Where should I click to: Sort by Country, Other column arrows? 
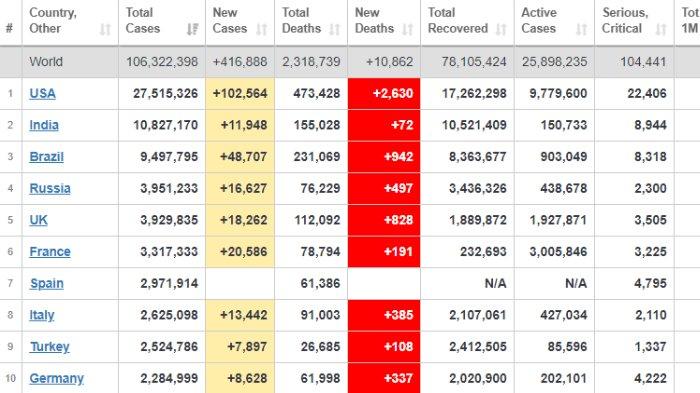(x=105, y=29)
